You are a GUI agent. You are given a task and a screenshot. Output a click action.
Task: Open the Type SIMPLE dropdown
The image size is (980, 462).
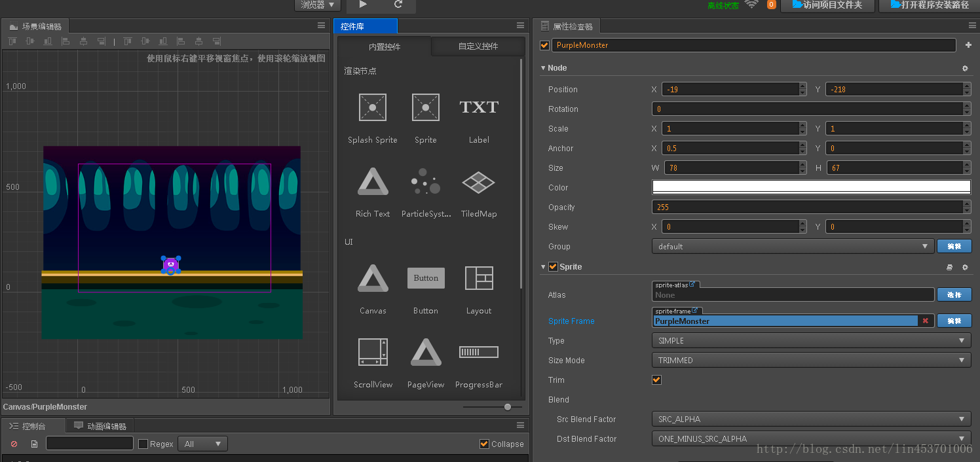coord(811,341)
